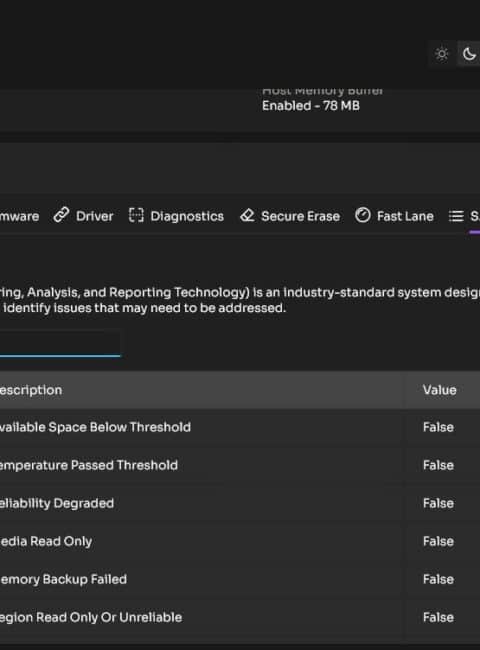Switch to light theme with sun icon
This screenshot has width=480, height=650.
(442, 53)
